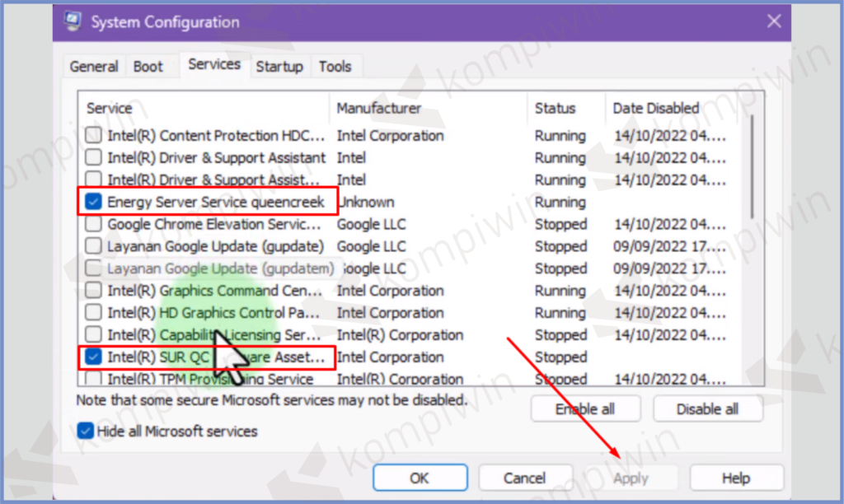Close the System Configuration window
The image size is (844, 504).
(773, 22)
